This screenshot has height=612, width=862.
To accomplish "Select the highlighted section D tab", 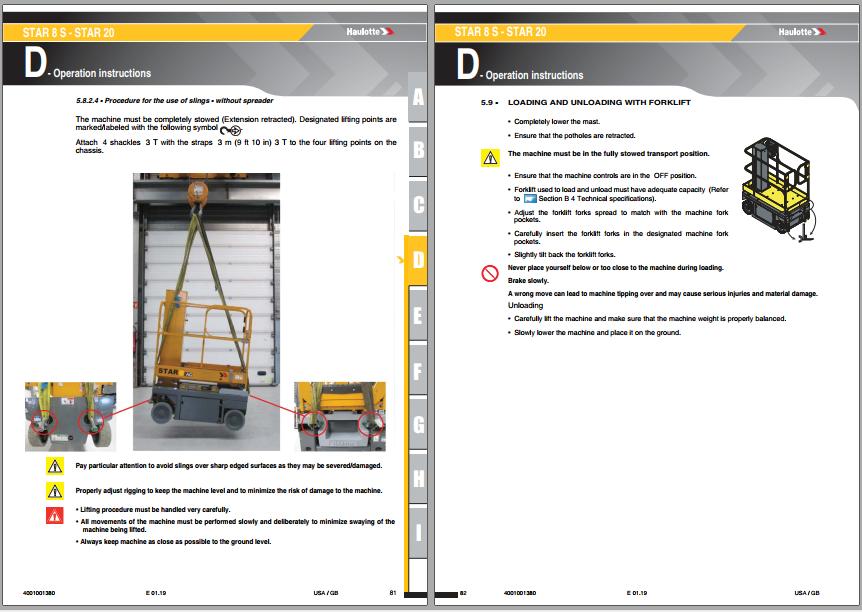I will (417, 262).
